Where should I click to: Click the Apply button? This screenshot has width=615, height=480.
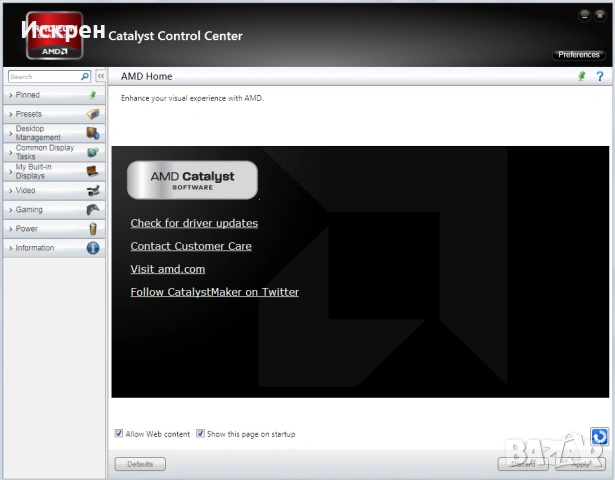coord(580,464)
